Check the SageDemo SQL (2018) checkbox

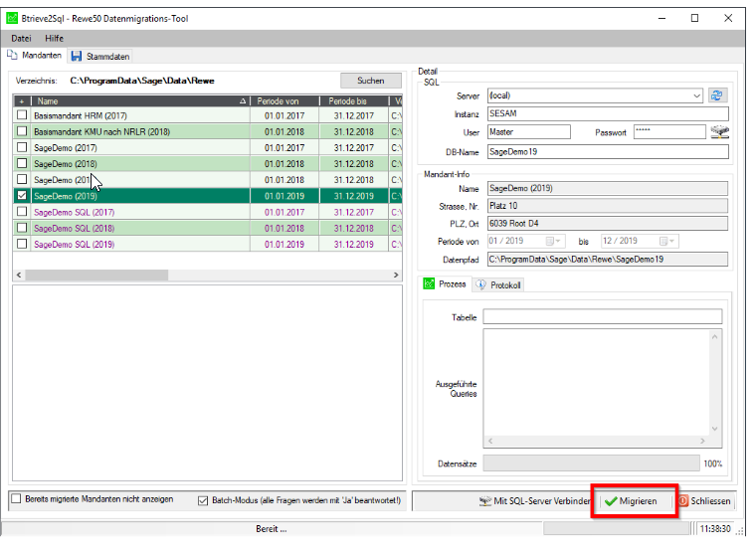pos(22,227)
